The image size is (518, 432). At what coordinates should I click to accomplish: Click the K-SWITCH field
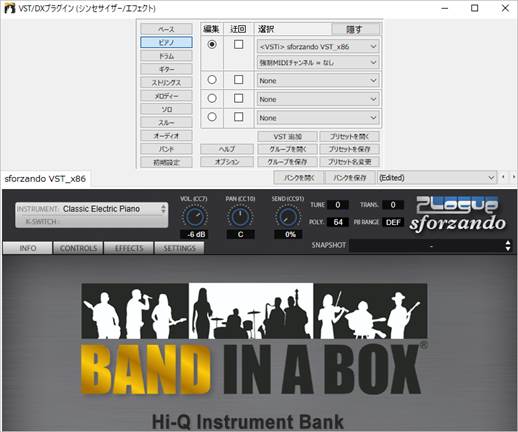click(x=92, y=221)
